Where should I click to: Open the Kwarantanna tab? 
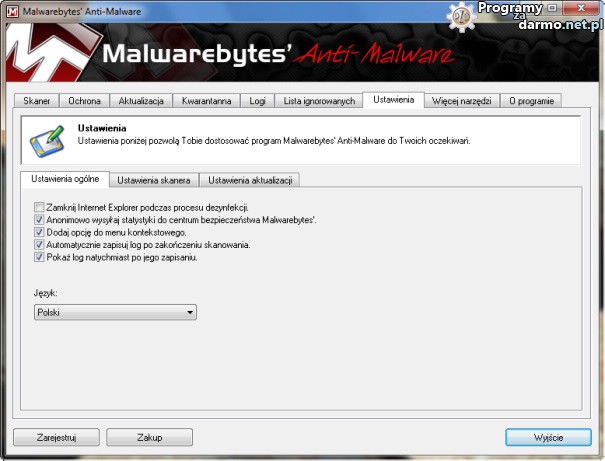[206, 101]
